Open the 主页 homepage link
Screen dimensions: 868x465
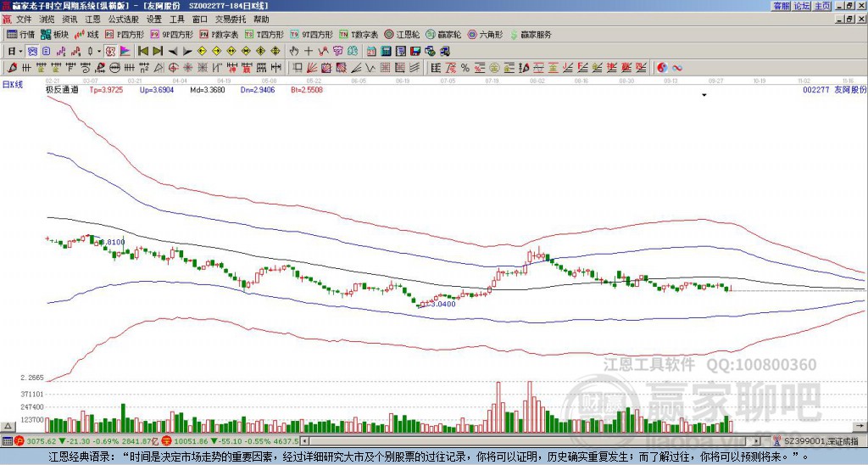[x=822, y=6]
